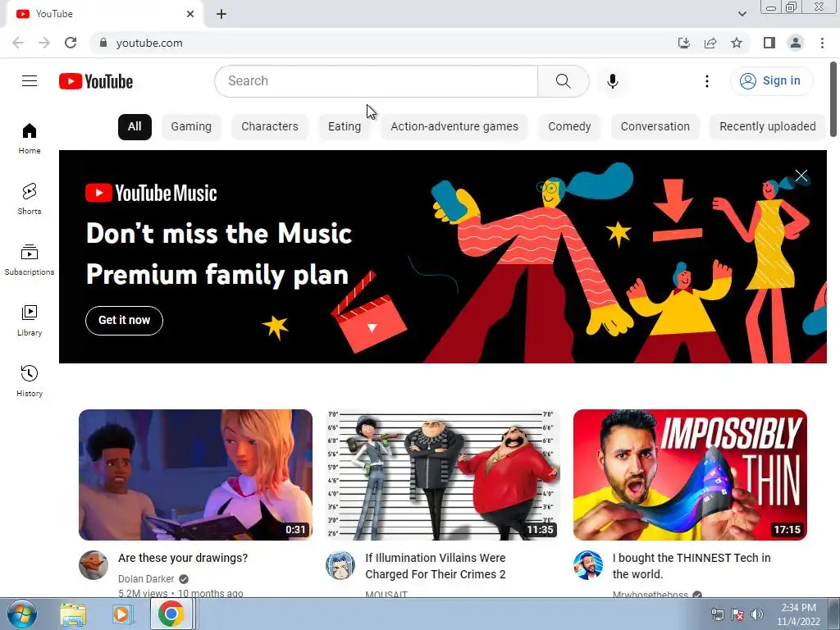Toggle Chrome side panel
The height and width of the screenshot is (630, 840).
click(769, 43)
